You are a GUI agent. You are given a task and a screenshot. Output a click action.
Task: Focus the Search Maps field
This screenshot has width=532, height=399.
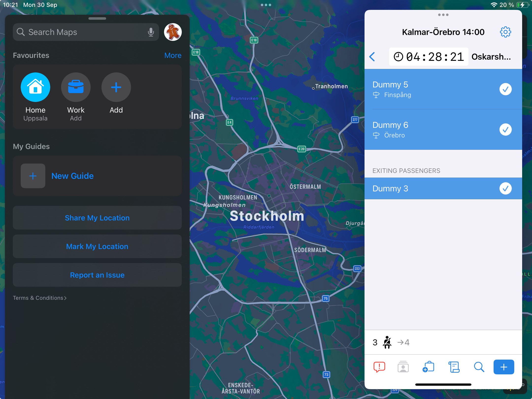[x=86, y=32]
